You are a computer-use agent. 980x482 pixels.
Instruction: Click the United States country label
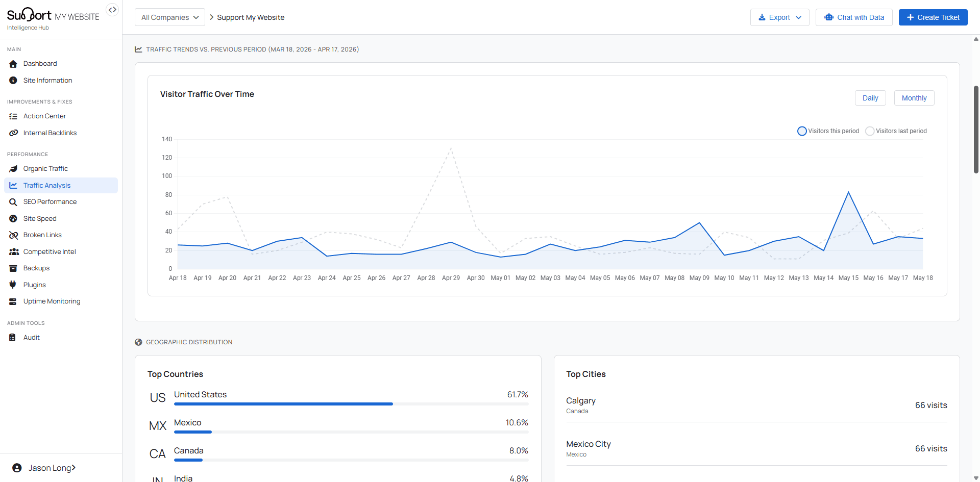200,395
